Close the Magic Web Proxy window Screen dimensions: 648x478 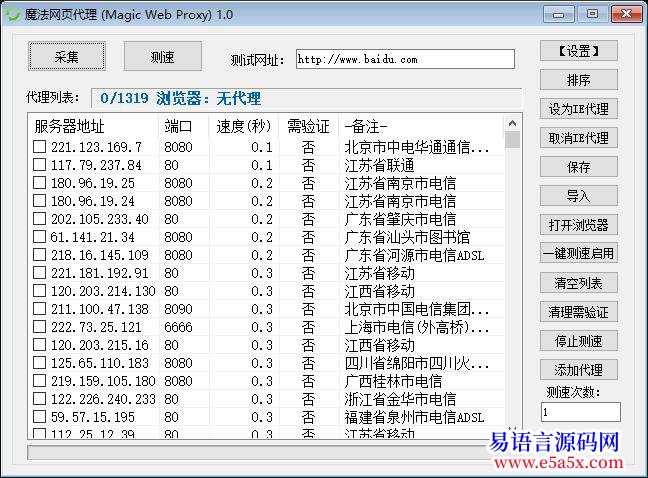pos(626,14)
